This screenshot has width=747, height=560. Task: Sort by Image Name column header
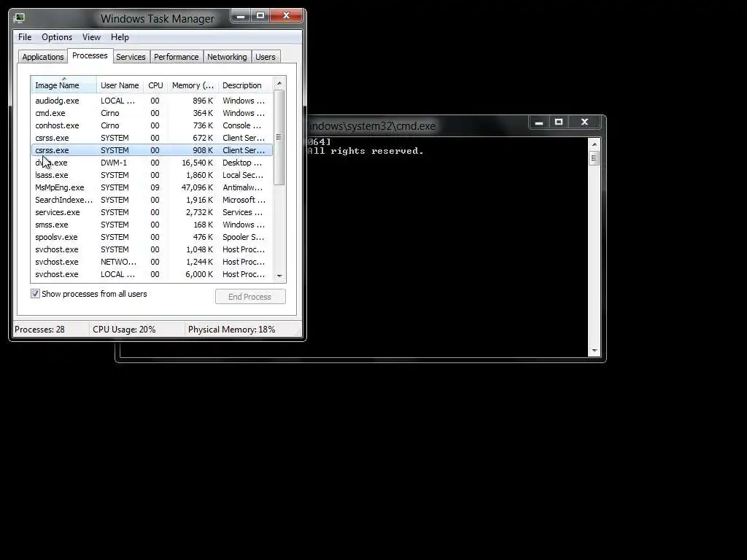[64, 85]
